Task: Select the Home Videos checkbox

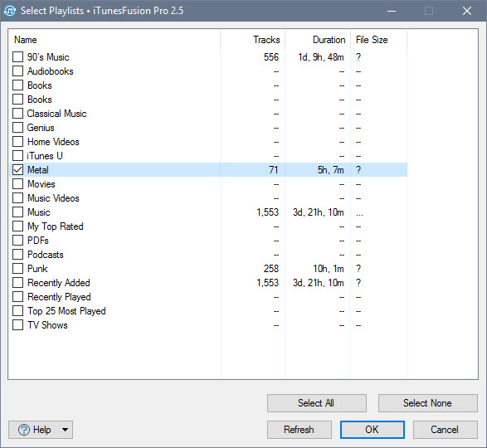Action: [x=17, y=142]
